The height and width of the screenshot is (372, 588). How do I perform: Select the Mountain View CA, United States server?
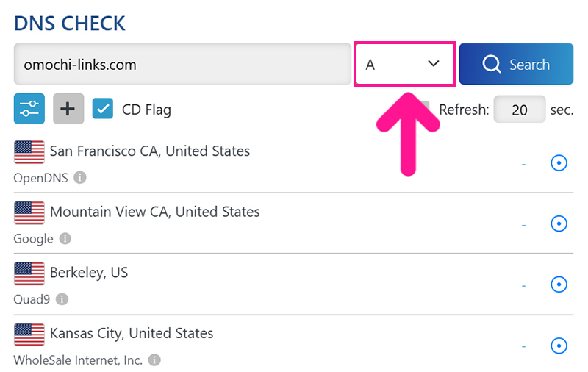[154, 212]
